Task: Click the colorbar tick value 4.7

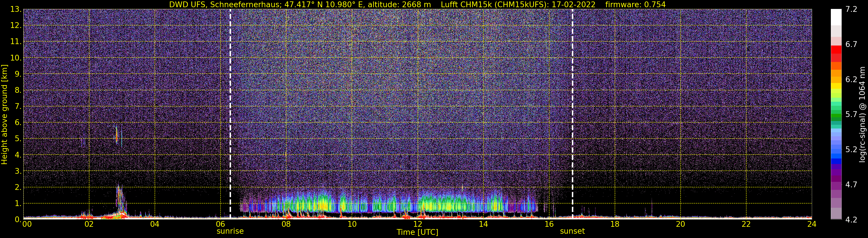Action: 851,185
